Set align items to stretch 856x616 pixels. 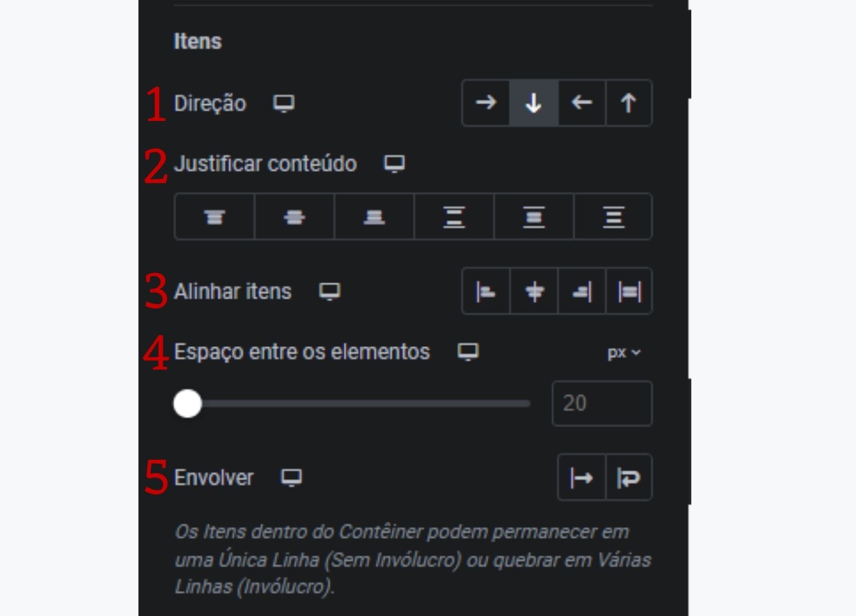coord(628,291)
